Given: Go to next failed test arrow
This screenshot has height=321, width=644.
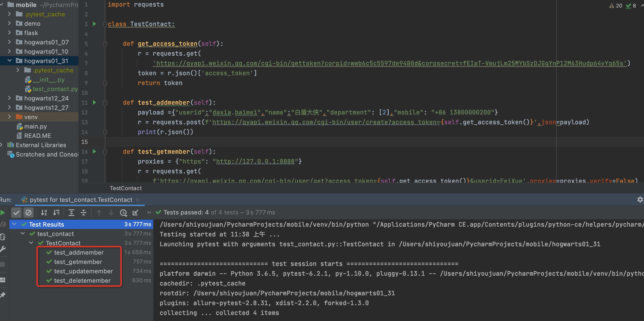Looking at the screenshot, I should coord(111,213).
